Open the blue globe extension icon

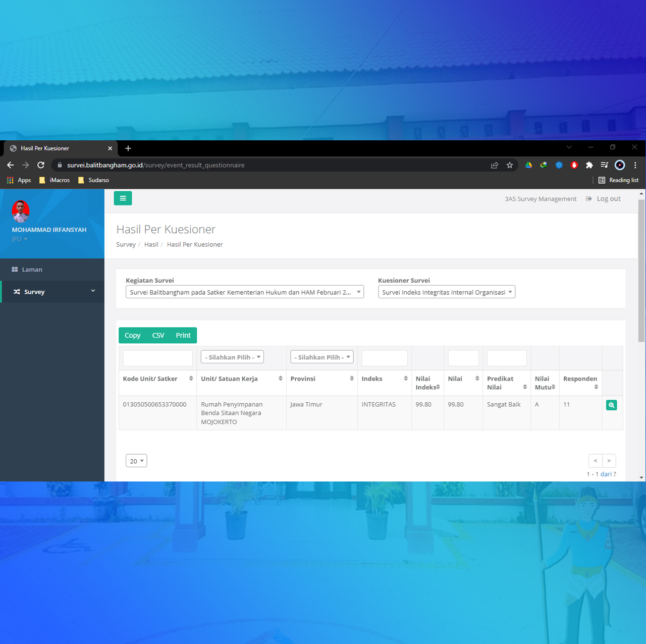tap(559, 165)
